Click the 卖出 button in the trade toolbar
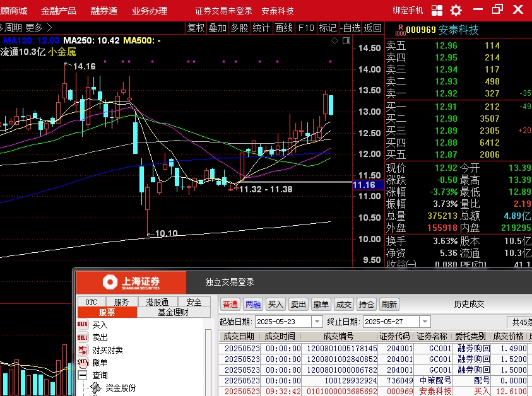The height and width of the screenshot is (396, 532). click(299, 304)
